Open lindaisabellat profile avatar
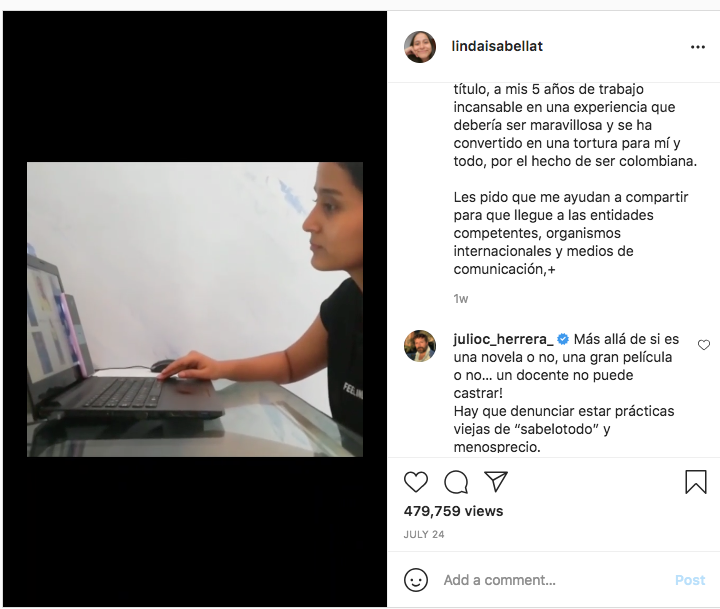Image resolution: width=720 pixels, height=609 pixels. coord(420,47)
